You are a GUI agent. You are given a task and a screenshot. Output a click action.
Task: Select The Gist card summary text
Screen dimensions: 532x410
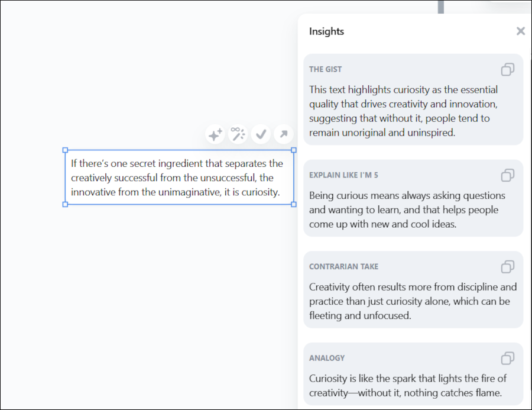(x=403, y=111)
